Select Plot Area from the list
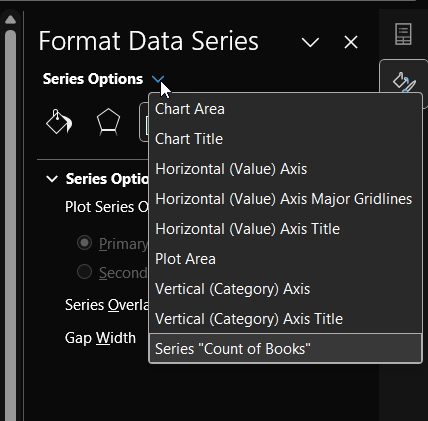 click(x=285, y=259)
